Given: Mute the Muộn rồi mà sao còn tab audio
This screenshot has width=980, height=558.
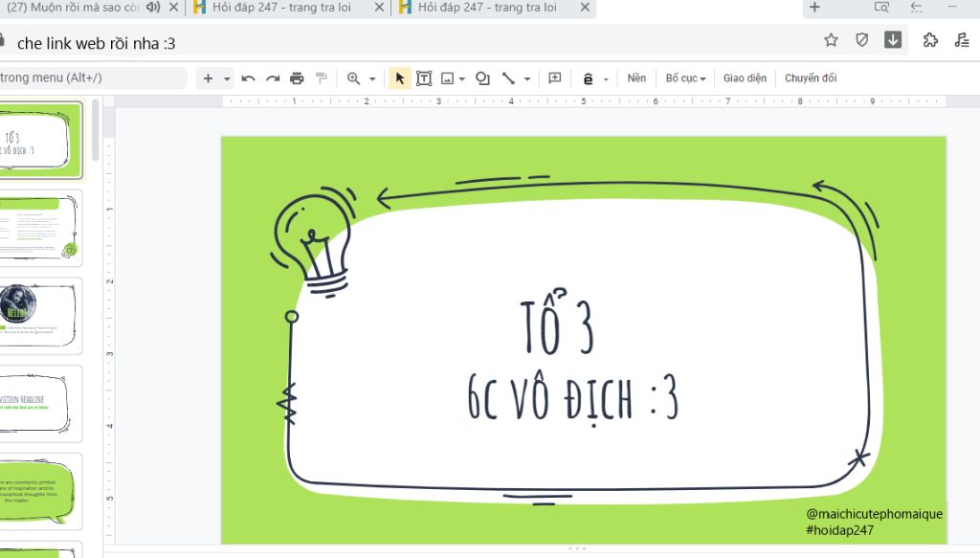Looking at the screenshot, I should [153, 8].
